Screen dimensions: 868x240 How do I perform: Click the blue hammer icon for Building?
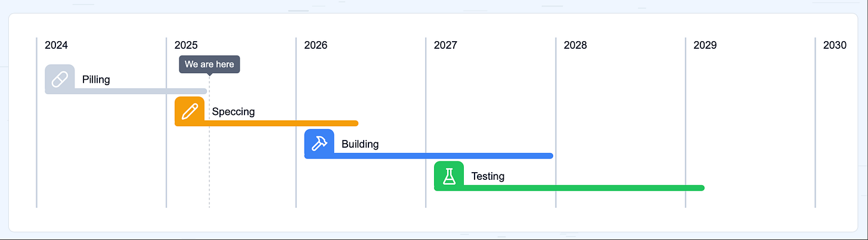tap(320, 144)
